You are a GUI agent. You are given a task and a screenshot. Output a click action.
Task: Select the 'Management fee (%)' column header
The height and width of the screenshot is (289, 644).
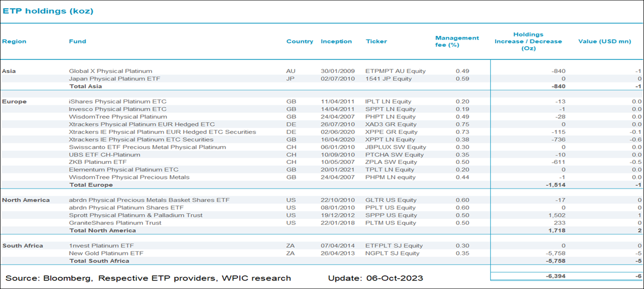tap(457, 41)
